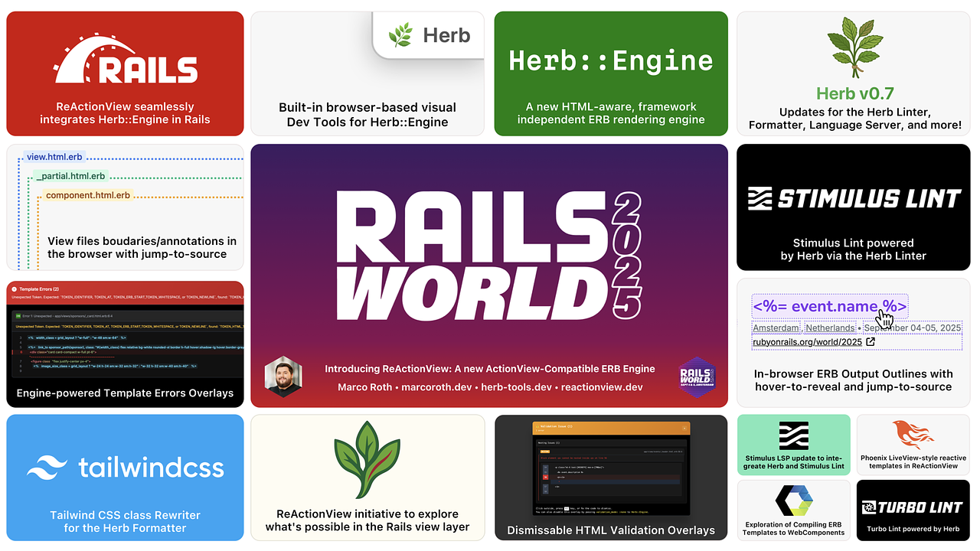Click 'Stimulus LSP update' caption text
Screen dimensions: 980x551
(794, 461)
